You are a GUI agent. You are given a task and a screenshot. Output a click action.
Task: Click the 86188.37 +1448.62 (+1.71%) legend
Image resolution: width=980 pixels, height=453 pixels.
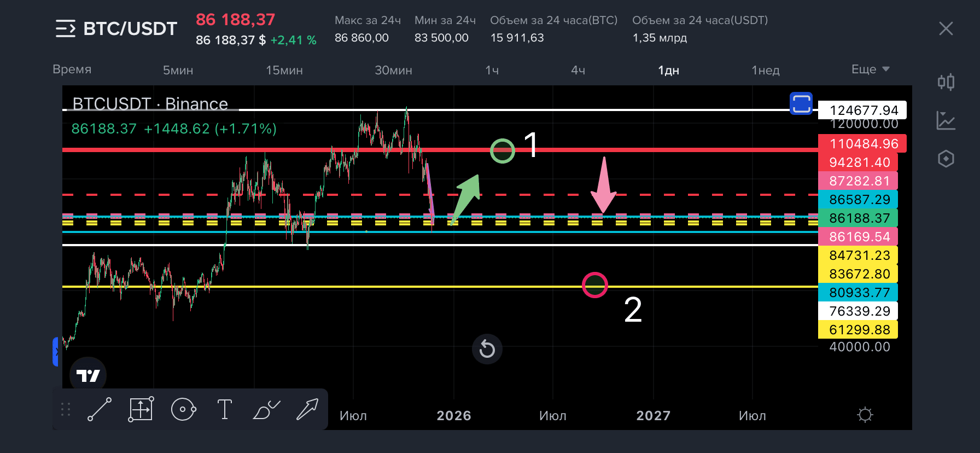(x=174, y=129)
